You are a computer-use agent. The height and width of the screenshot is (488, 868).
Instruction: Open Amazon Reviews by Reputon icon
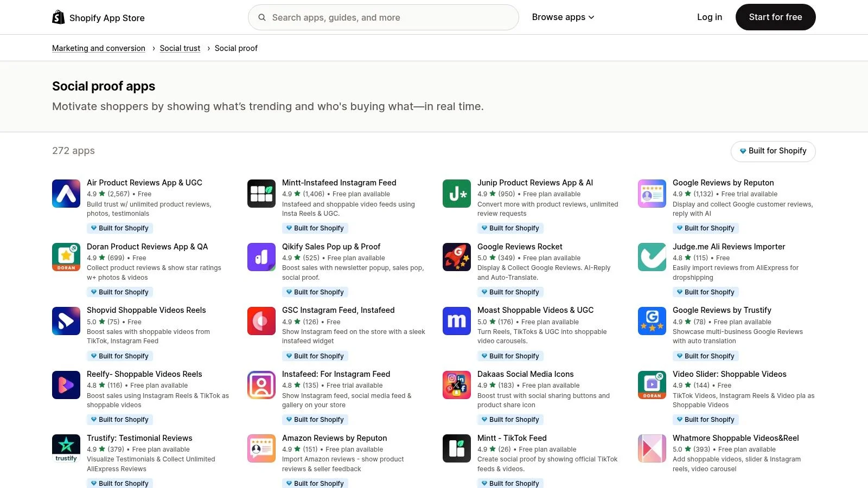click(261, 448)
